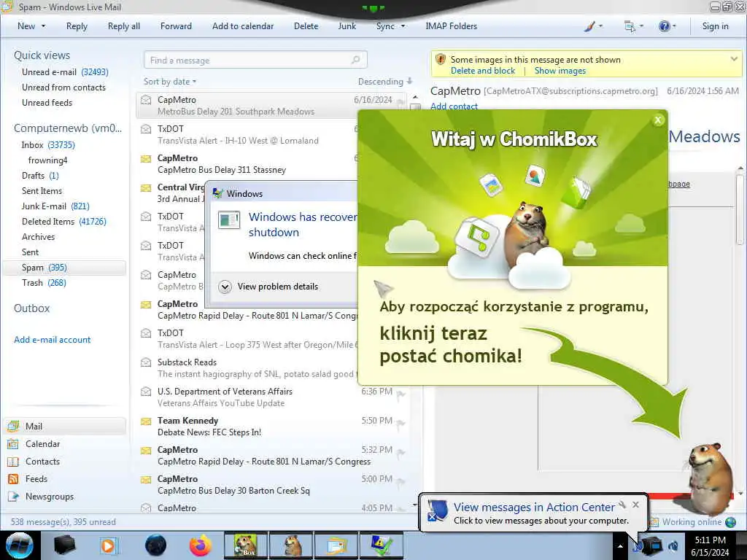This screenshot has width=747, height=560.
Task: Switch to ChomikBox taskbar button
Action: pyautogui.click(x=246, y=545)
